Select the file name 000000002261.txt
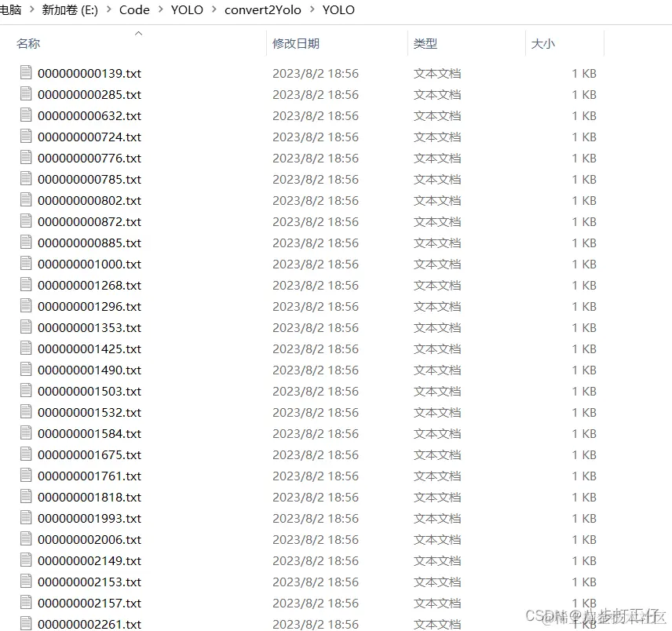Viewport: 672px width, 631px height. (x=89, y=625)
